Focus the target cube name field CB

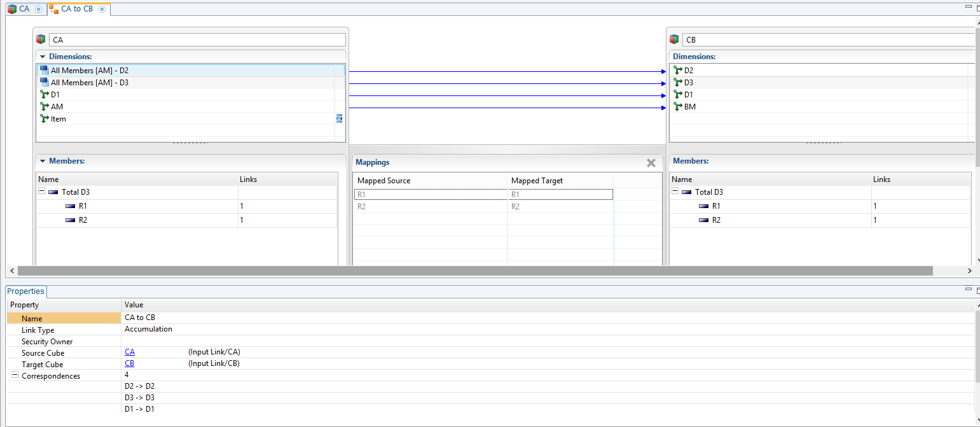coord(828,39)
